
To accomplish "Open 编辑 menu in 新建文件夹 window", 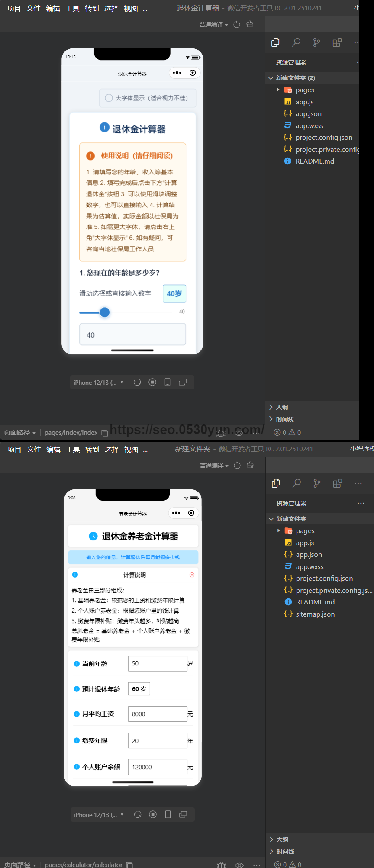I will (53, 449).
